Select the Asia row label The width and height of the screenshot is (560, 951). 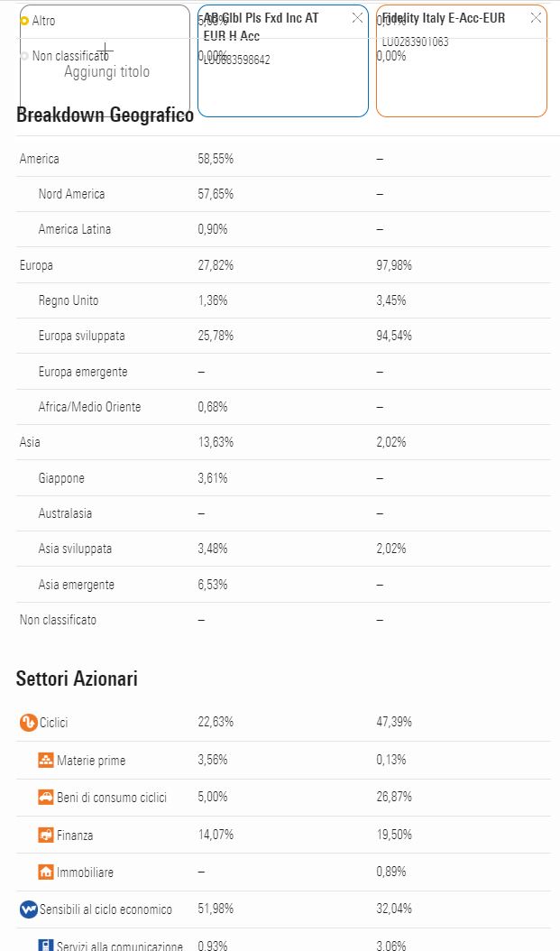(30, 442)
